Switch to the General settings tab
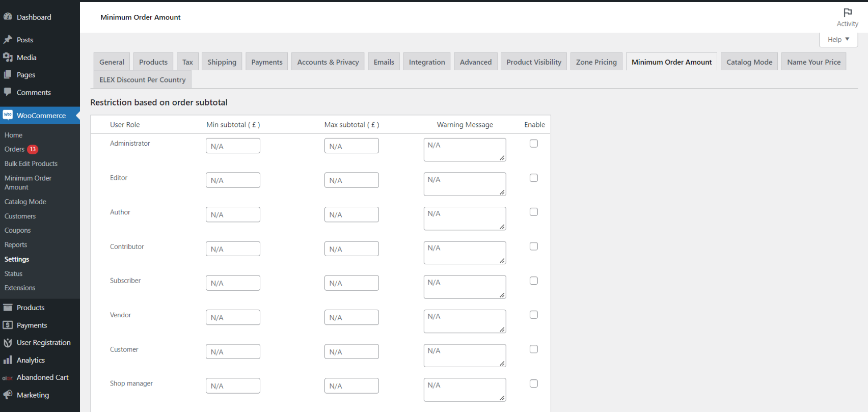Viewport: 868px width, 412px height. tap(112, 62)
